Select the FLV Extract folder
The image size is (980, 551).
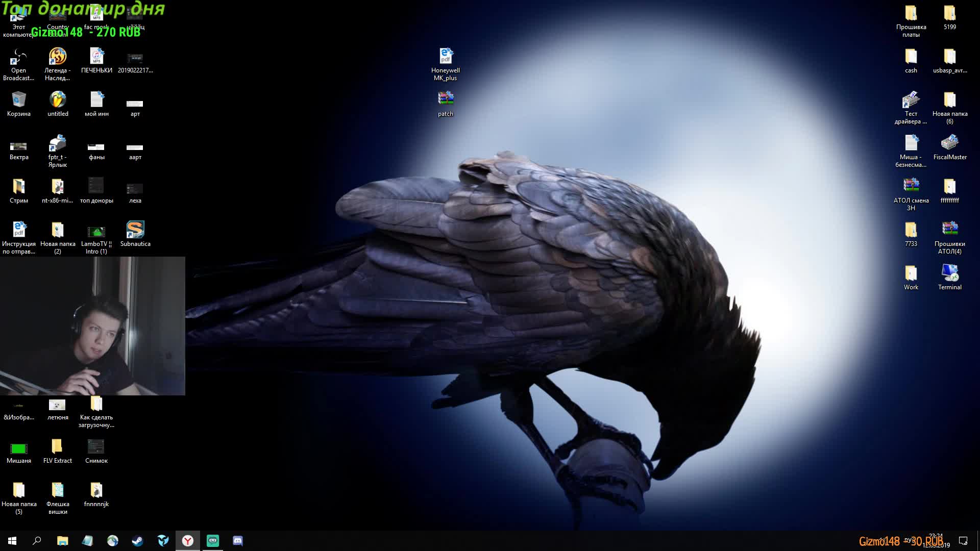(x=57, y=447)
